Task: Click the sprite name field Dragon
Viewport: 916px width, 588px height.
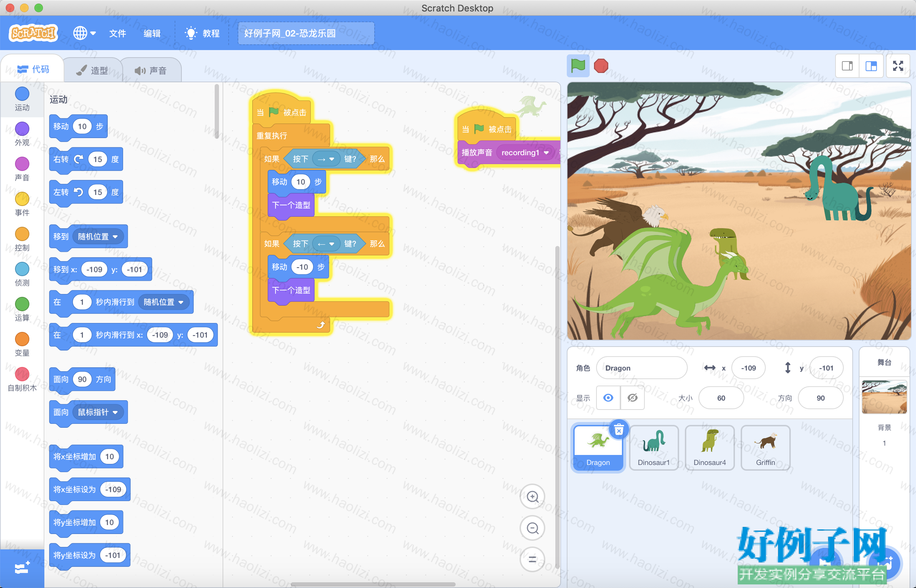Action: pyautogui.click(x=642, y=368)
